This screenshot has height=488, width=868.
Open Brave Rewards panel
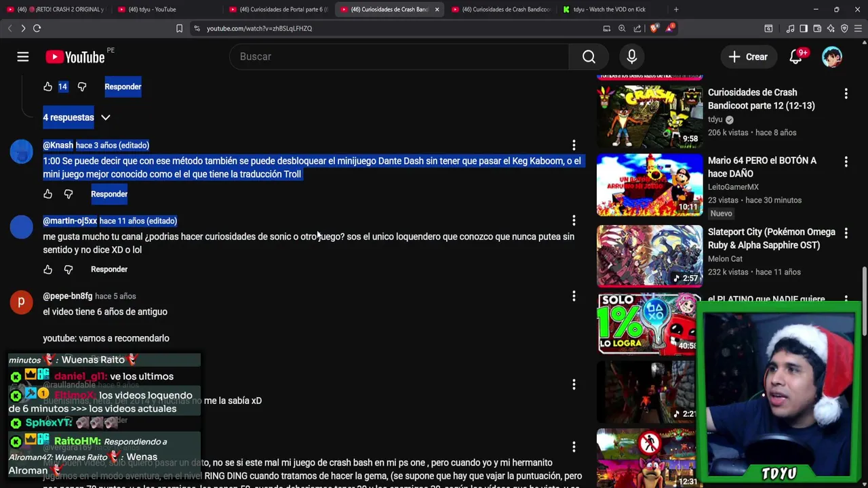(x=670, y=28)
